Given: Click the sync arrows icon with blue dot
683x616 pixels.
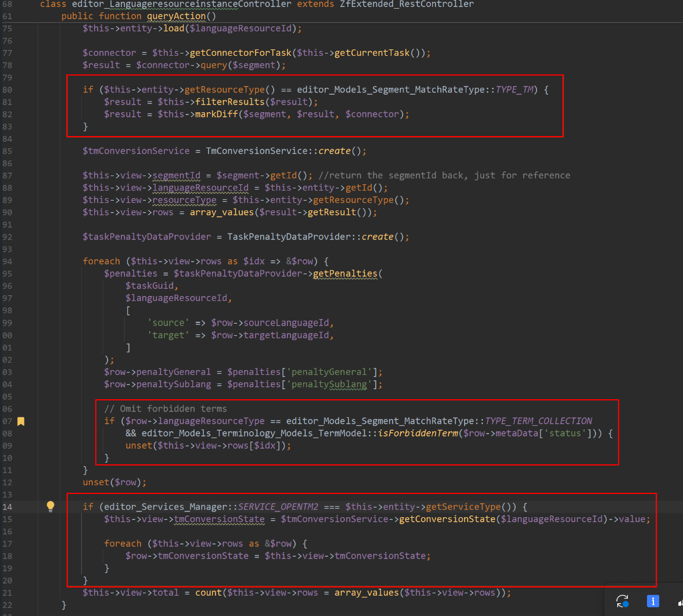Looking at the screenshot, I should coord(622,601).
